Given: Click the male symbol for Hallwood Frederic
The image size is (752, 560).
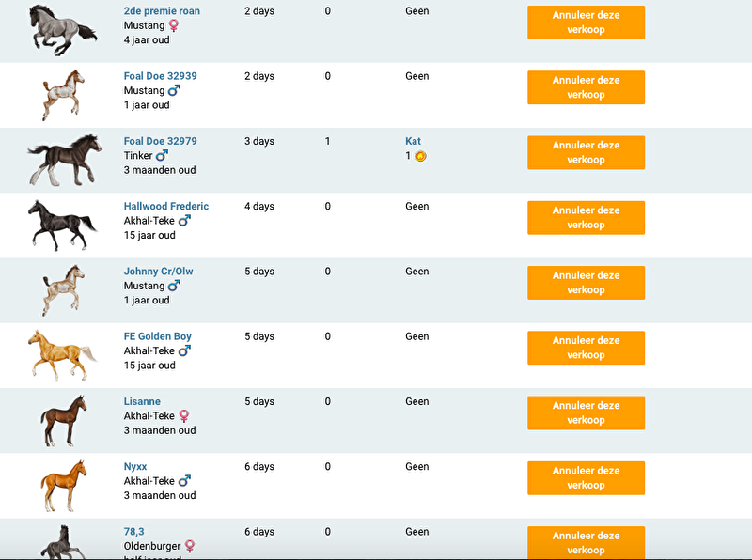Looking at the screenshot, I should pyautogui.click(x=184, y=221).
